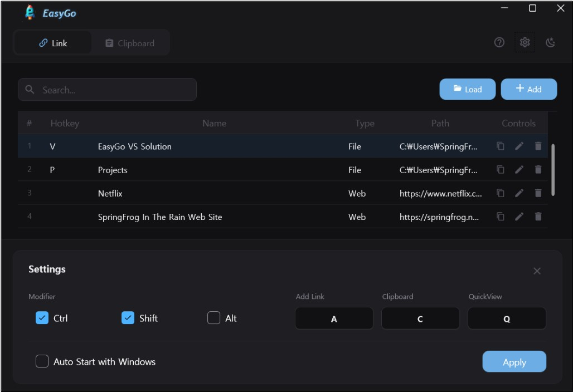This screenshot has width=573, height=392.
Task: Enable the Alt modifier checkbox
Action: tap(214, 318)
